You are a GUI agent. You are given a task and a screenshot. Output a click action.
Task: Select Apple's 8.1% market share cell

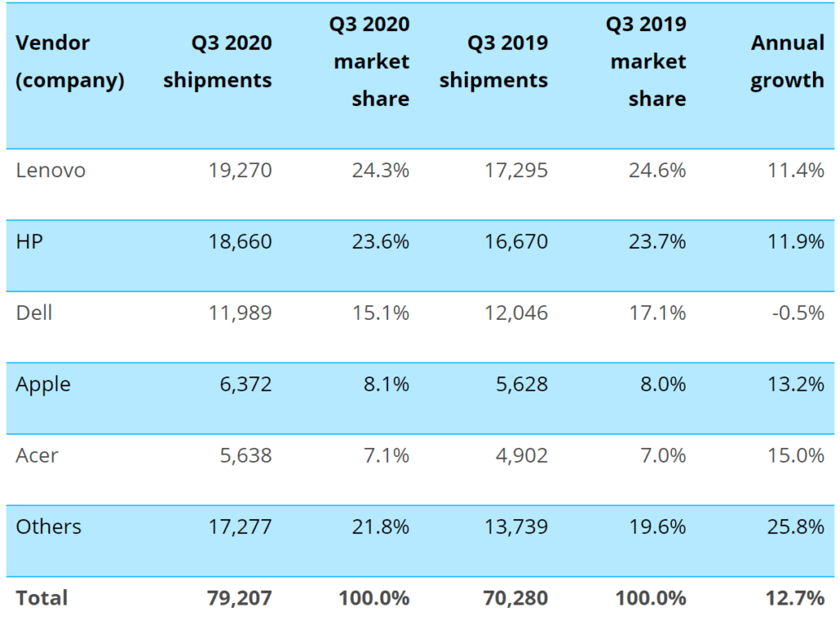point(385,384)
